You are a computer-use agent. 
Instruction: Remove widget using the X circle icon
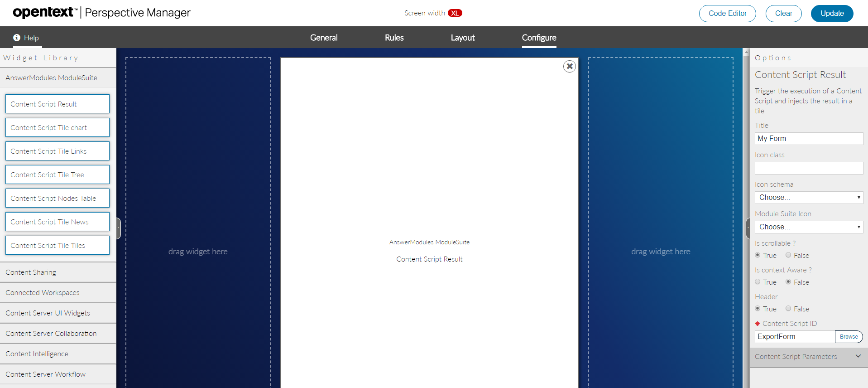(569, 66)
